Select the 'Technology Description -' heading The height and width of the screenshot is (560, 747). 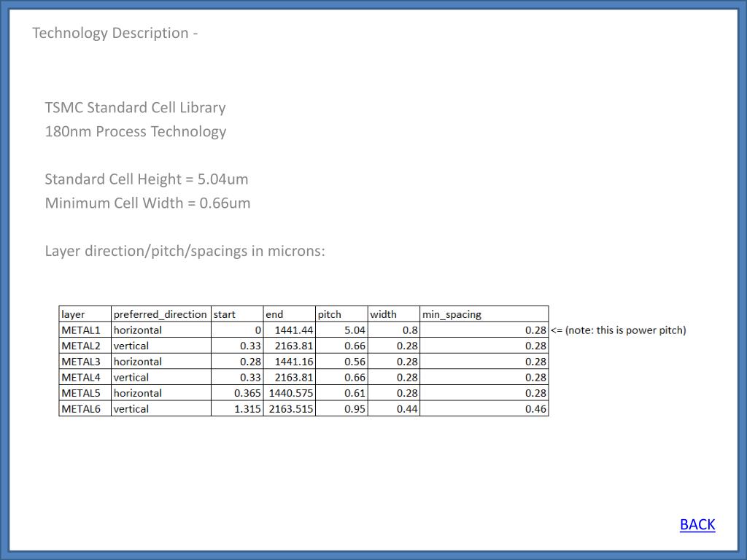(x=115, y=33)
